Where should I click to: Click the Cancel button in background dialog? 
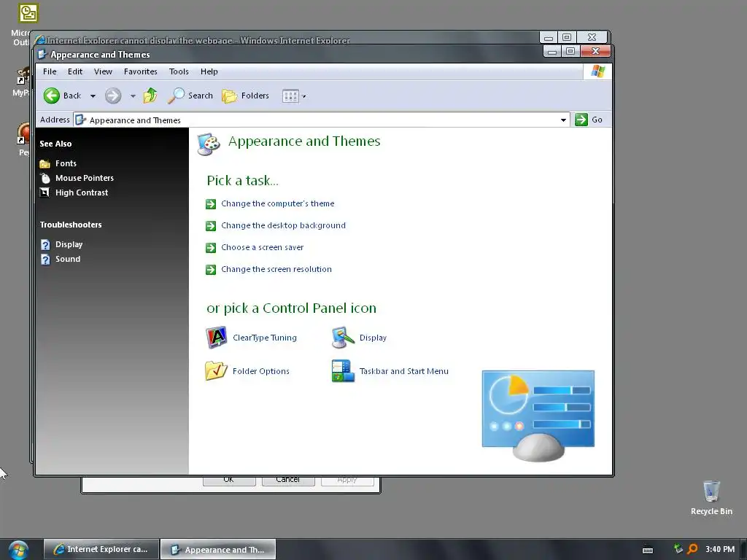pos(288,480)
